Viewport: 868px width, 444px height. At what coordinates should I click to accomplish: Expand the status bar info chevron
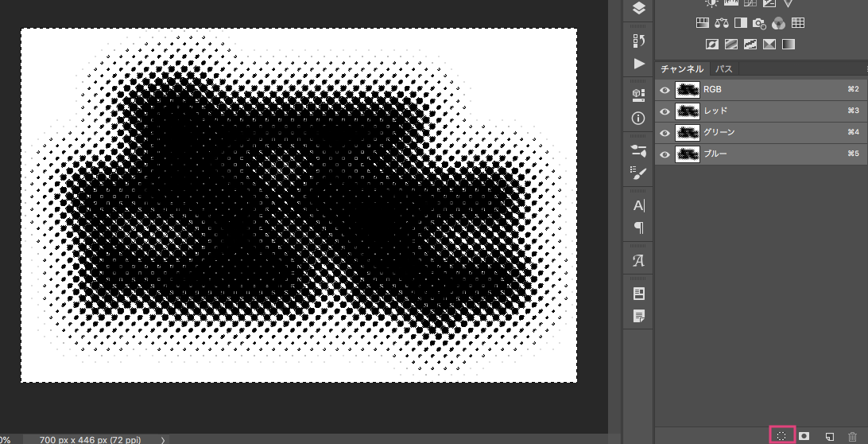click(163, 440)
